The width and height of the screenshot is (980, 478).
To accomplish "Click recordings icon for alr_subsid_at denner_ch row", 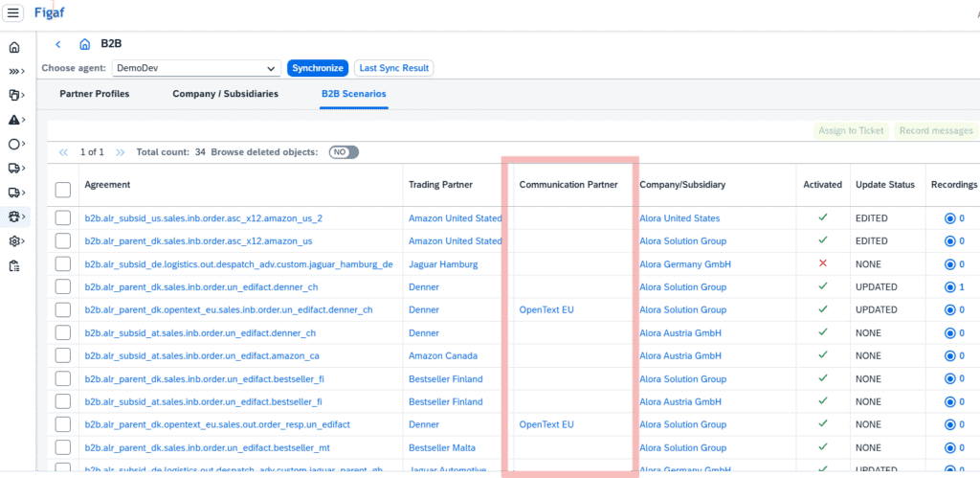I will click(950, 332).
